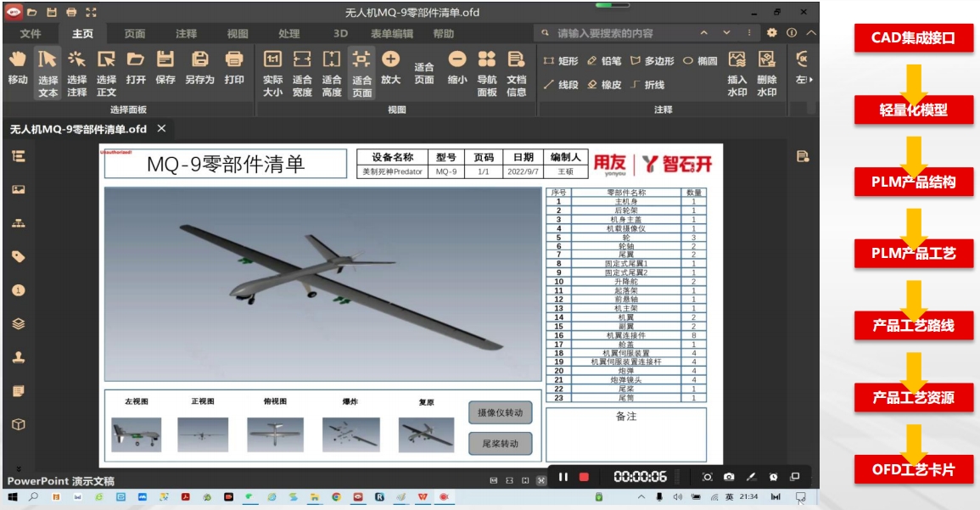
Task: Pick the 选择正文 tool
Action: point(106,73)
